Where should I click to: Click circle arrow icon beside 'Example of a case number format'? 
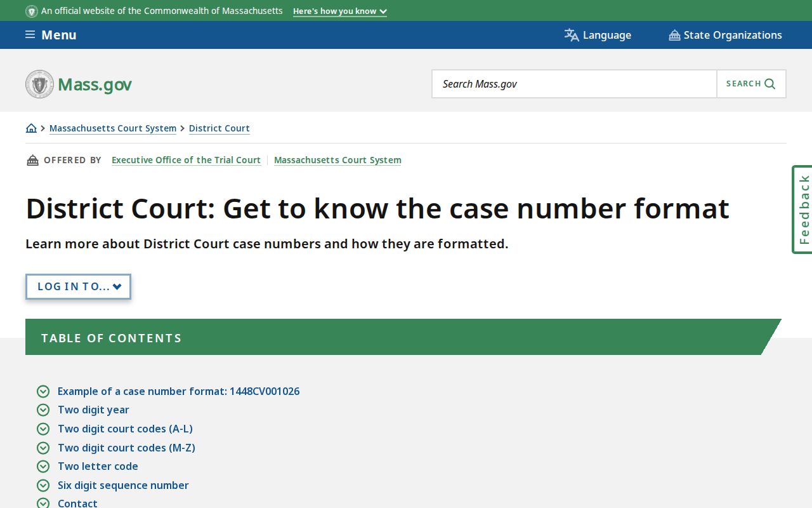click(43, 391)
